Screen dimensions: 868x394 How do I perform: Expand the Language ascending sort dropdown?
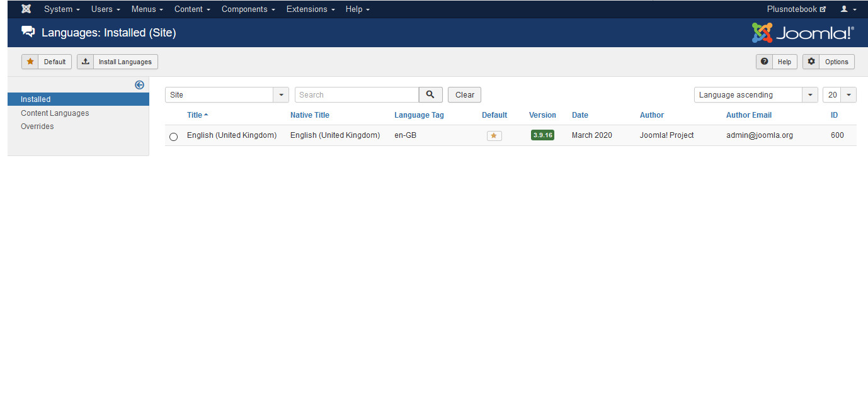pos(755,94)
